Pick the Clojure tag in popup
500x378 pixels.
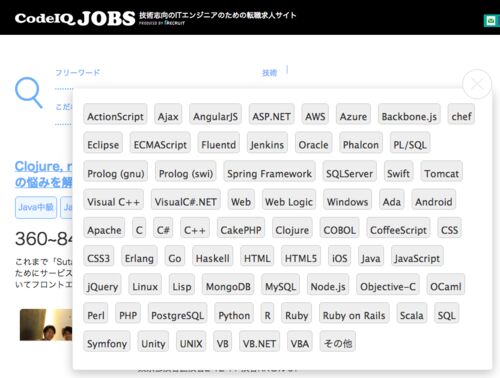coord(292,228)
